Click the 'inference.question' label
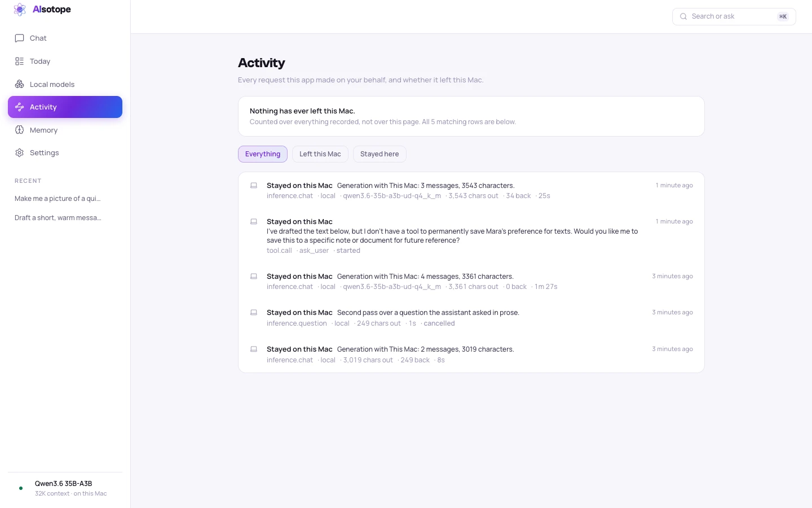Screen dimensions: 812x508 pyautogui.click(x=297, y=323)
